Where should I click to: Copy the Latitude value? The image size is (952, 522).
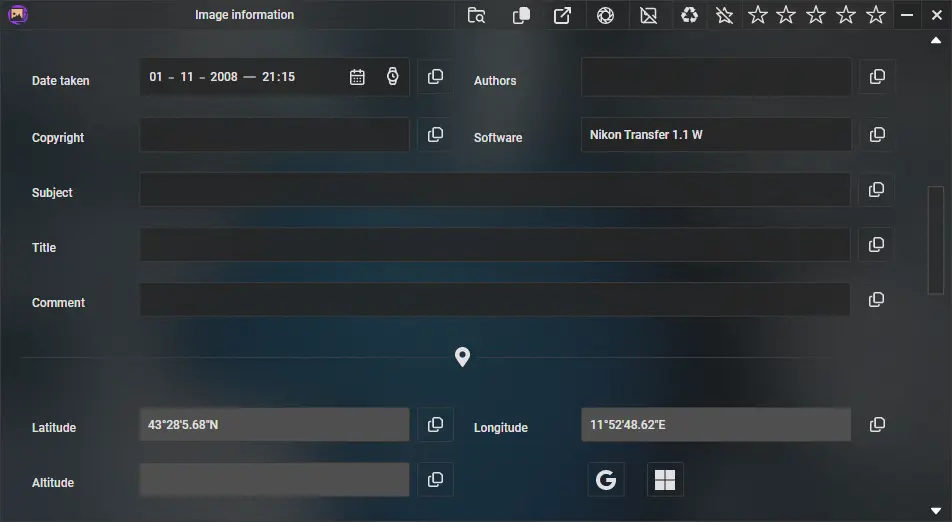tap(435, 425)
